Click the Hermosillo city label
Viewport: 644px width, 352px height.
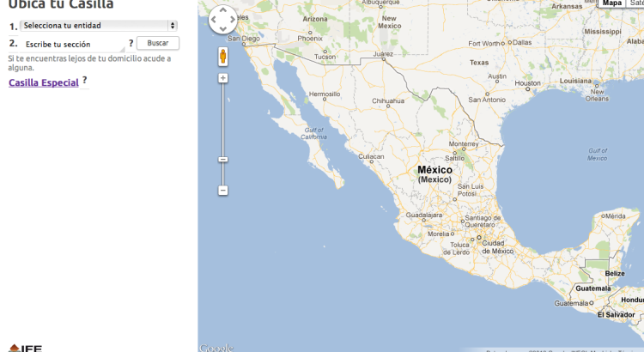click(x=325, y=94)
